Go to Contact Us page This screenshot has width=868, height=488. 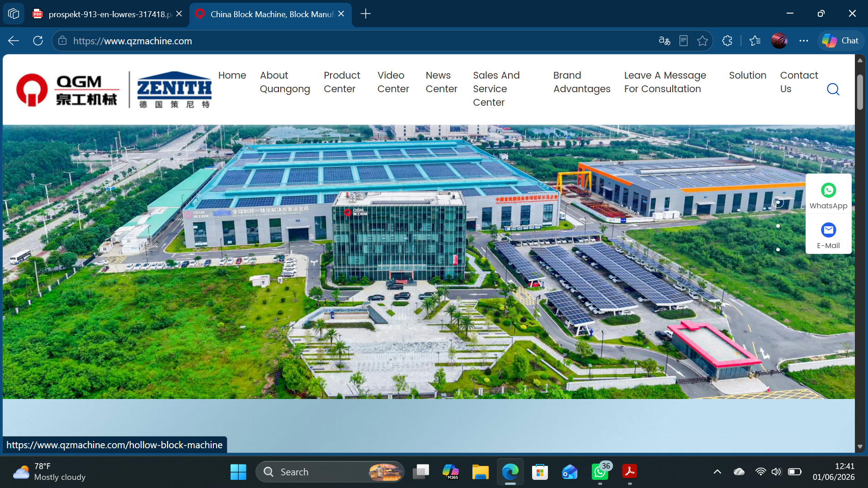[x=799, y=82]
